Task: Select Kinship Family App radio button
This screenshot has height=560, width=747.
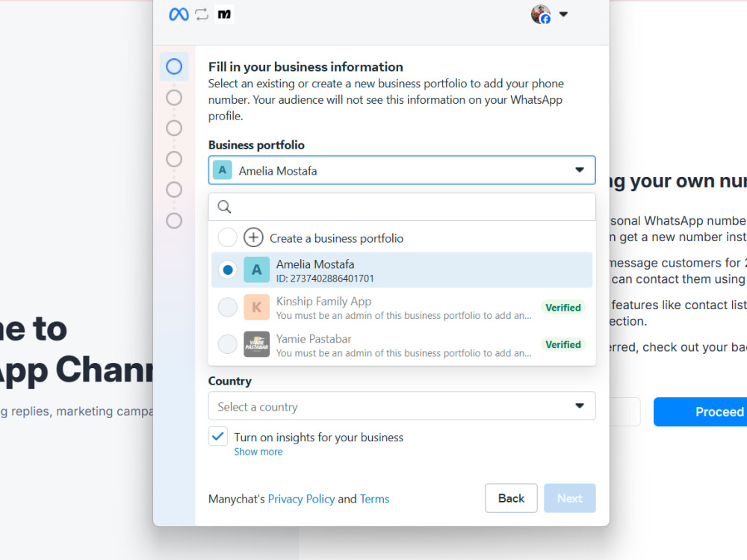Action: click(227, 307)
